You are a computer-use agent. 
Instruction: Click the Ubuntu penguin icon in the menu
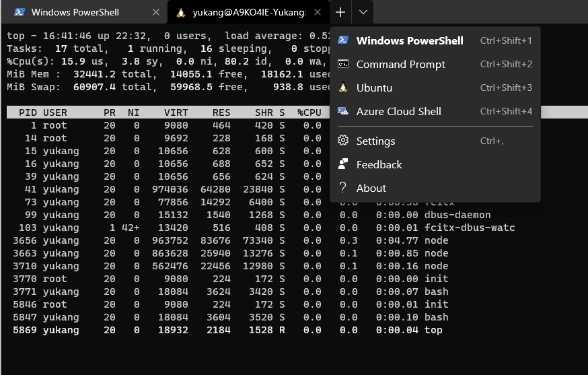coord(343,88)
